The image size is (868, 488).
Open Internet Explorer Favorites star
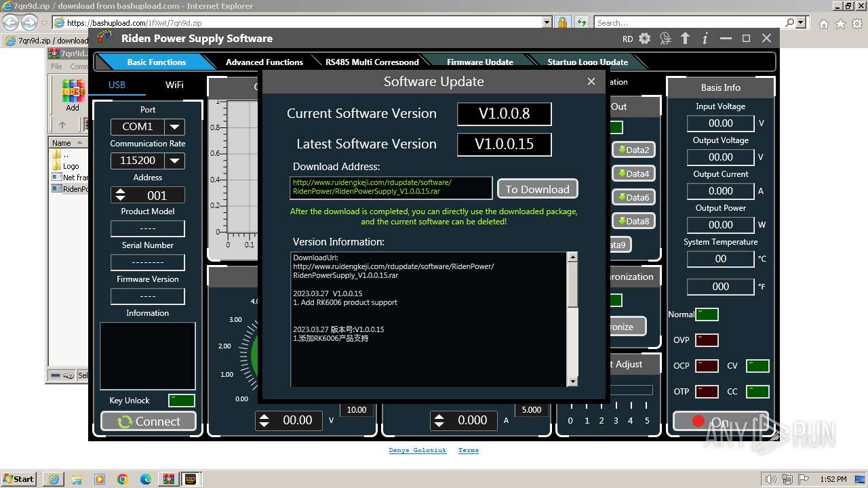tap(840, 23)
